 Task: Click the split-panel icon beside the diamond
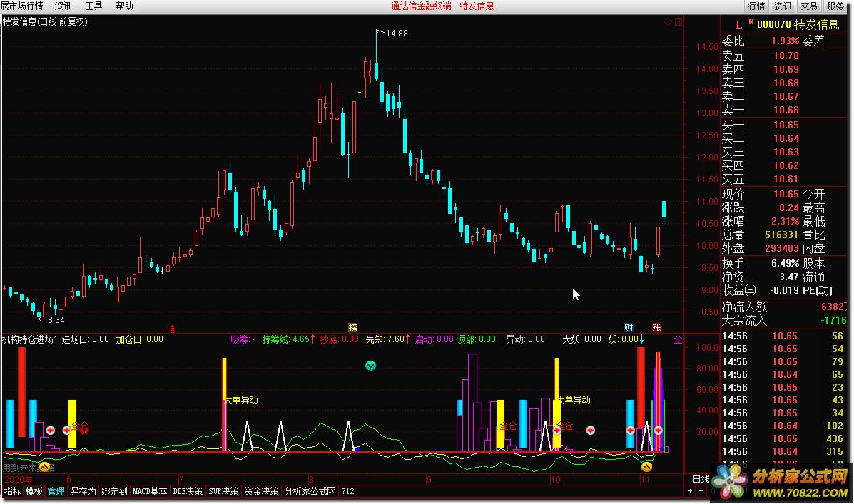point(678,22)
